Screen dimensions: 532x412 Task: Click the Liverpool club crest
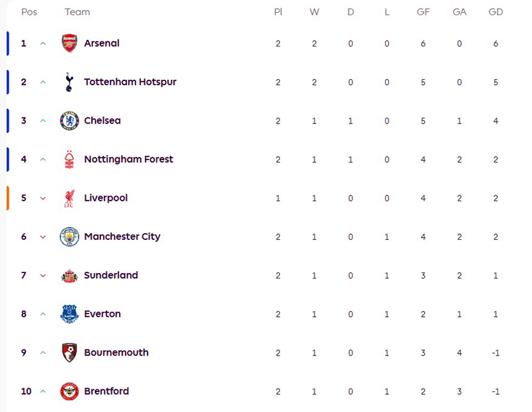tap(69, 198)
